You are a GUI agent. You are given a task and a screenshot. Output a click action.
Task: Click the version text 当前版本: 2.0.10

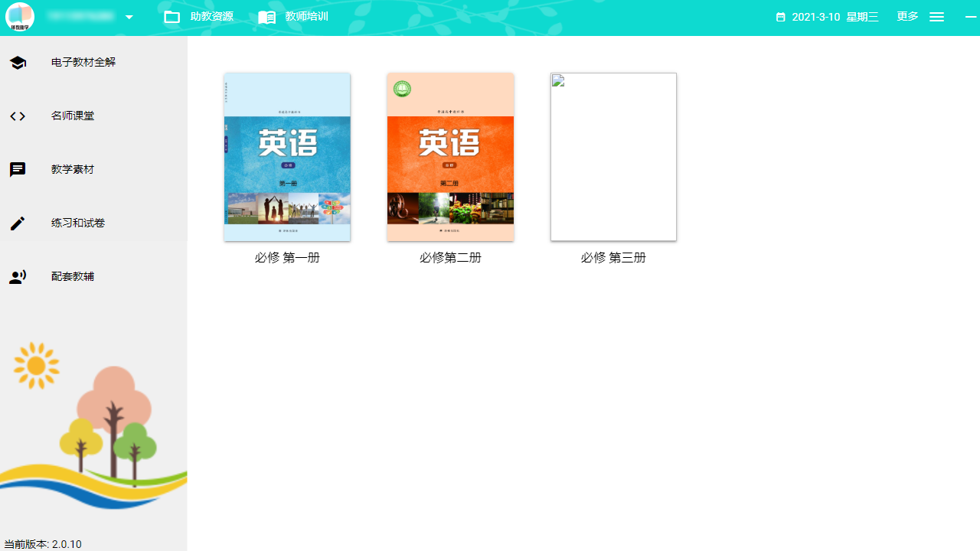[x=43, y=544]
